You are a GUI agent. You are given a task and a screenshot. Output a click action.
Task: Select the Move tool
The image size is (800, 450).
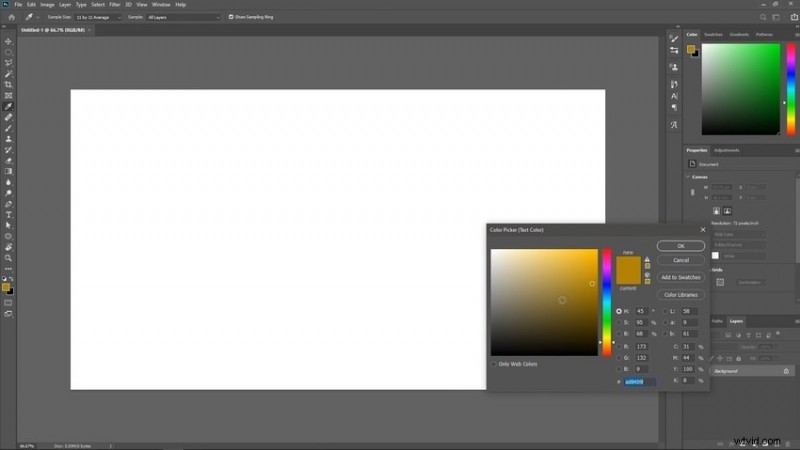9,41
